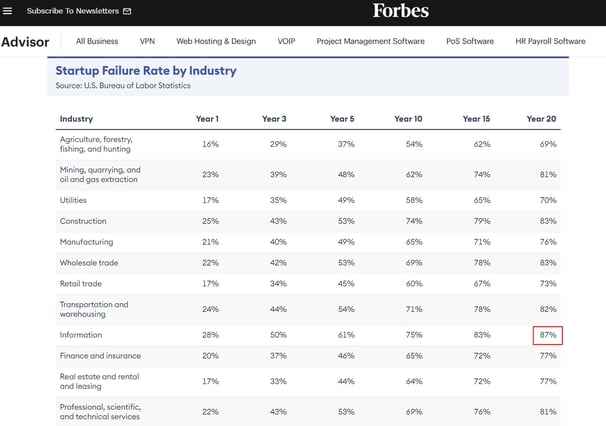Click the Year 1 column header

(207, 119)
